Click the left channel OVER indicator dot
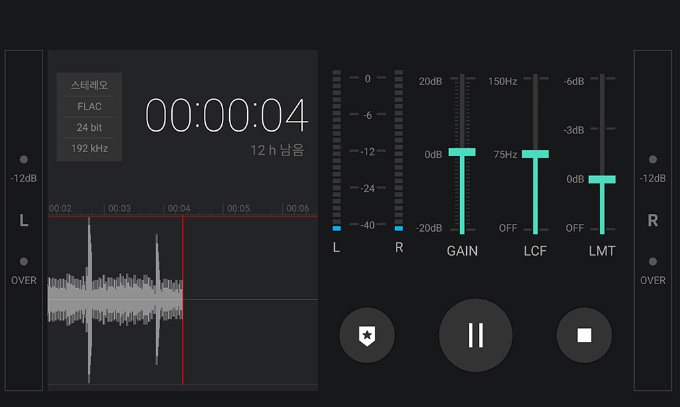 pos(24,261)
